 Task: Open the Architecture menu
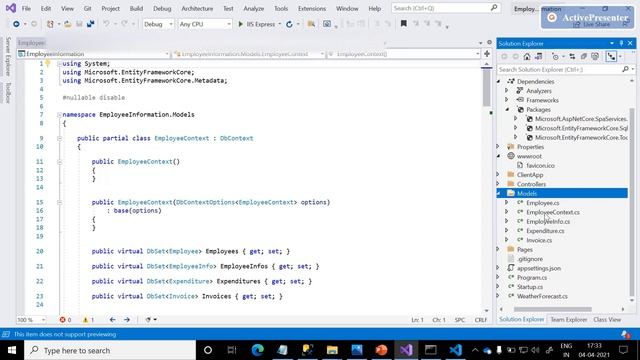pos(197,8)
